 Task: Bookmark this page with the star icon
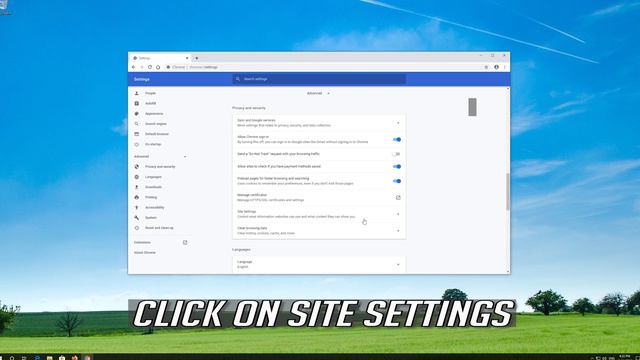pyautogui.click(x=486, y=67)
